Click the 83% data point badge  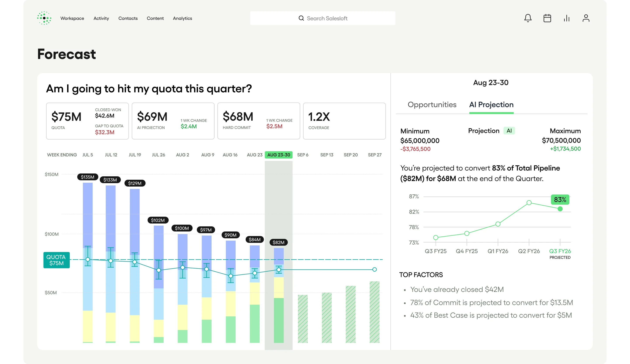click(560, 200)
